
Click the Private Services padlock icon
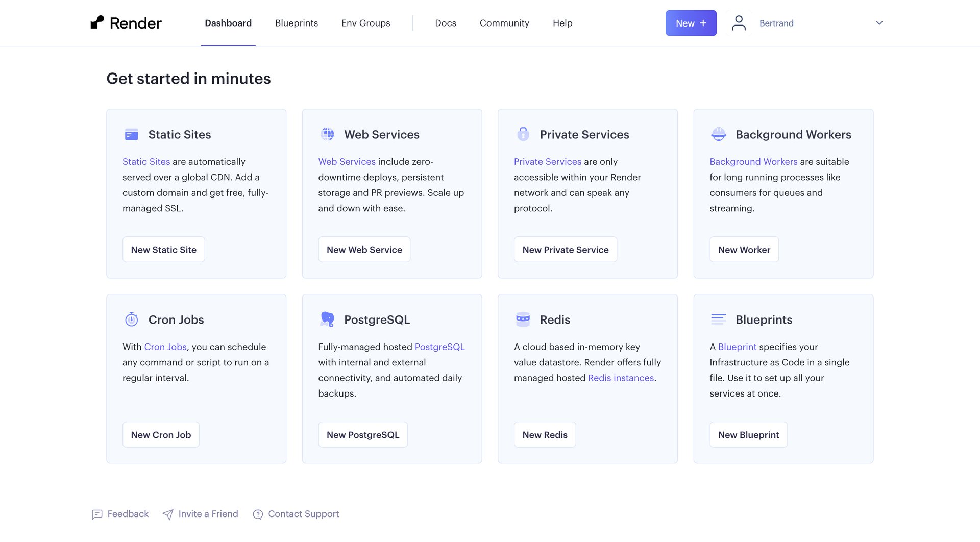tap(523, 134)
